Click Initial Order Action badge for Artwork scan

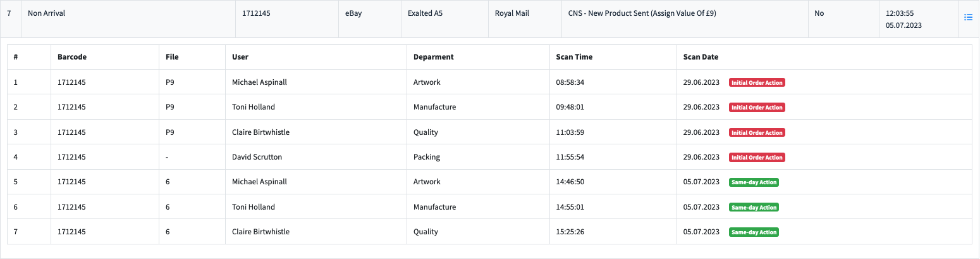coord(757,83)
